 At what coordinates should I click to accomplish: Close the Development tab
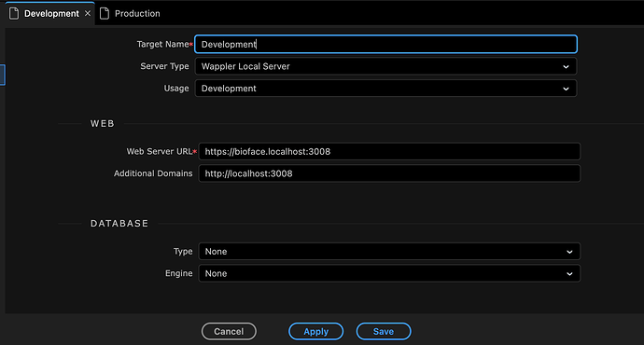coord(88,14)
